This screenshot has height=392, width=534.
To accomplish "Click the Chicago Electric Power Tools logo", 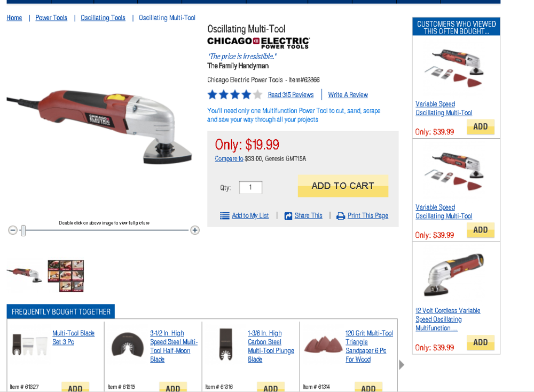I will coord(258,43).
